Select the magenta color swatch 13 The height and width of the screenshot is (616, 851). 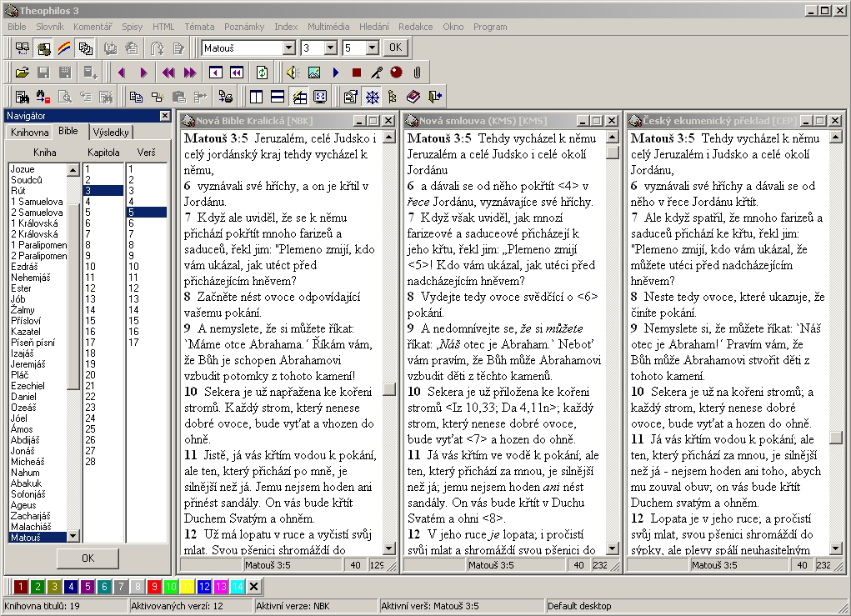tap(221, 586)
